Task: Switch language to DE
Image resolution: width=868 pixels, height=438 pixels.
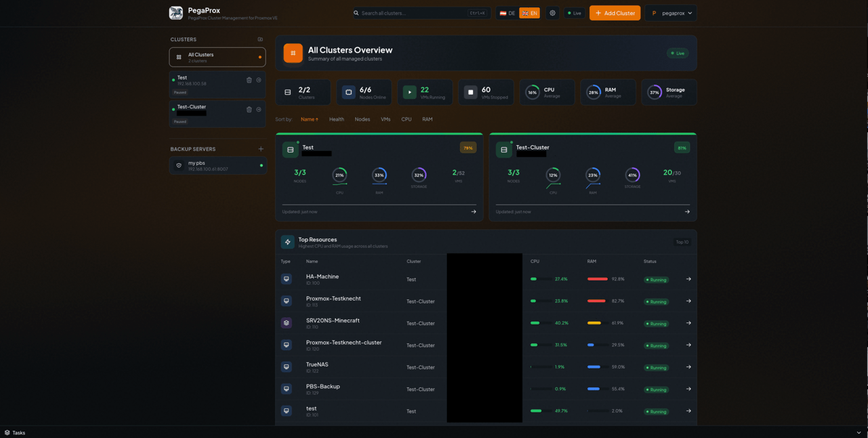Action: click(x=508, y=13)
